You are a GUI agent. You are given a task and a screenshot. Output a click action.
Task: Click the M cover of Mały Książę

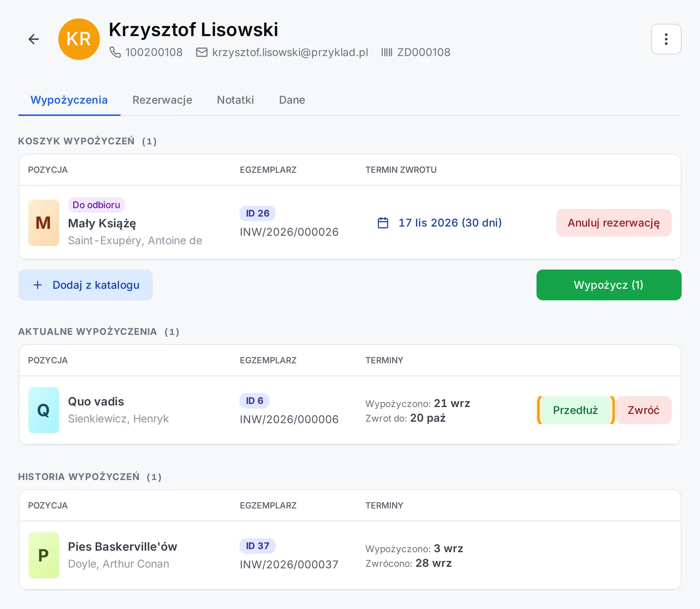[44, 223]
